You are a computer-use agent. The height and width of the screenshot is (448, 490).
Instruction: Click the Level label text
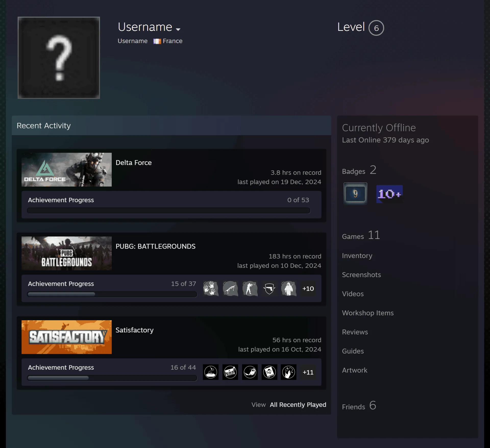point(351,27)
